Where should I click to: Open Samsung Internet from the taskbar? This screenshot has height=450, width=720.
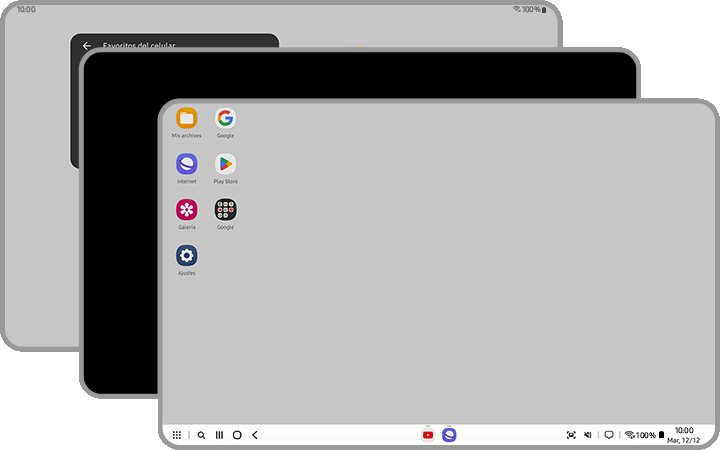(x=449, y=435)
